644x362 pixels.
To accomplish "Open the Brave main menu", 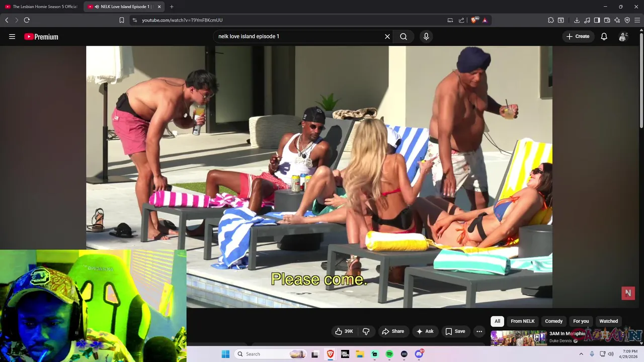I will click(637, 20).
